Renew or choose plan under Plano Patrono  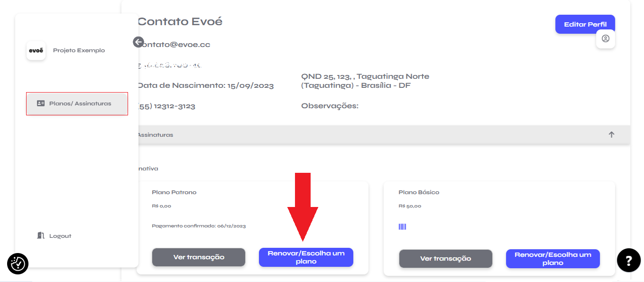coord(306,257)
